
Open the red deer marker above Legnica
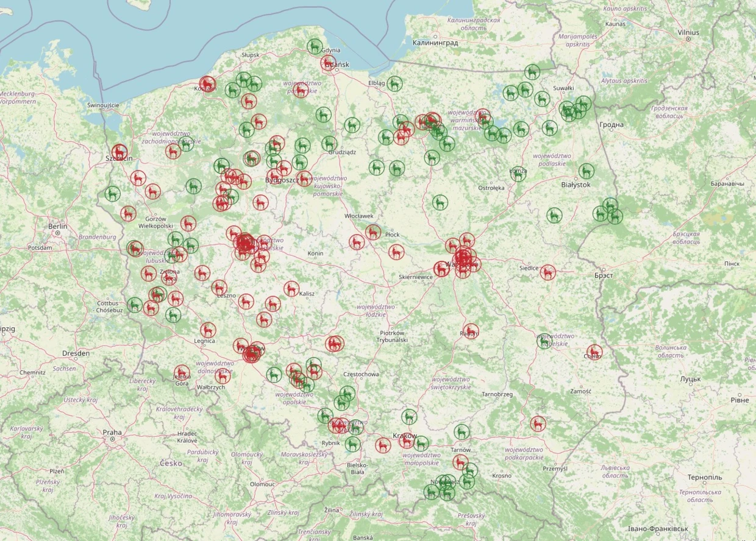tap(209, 330)
